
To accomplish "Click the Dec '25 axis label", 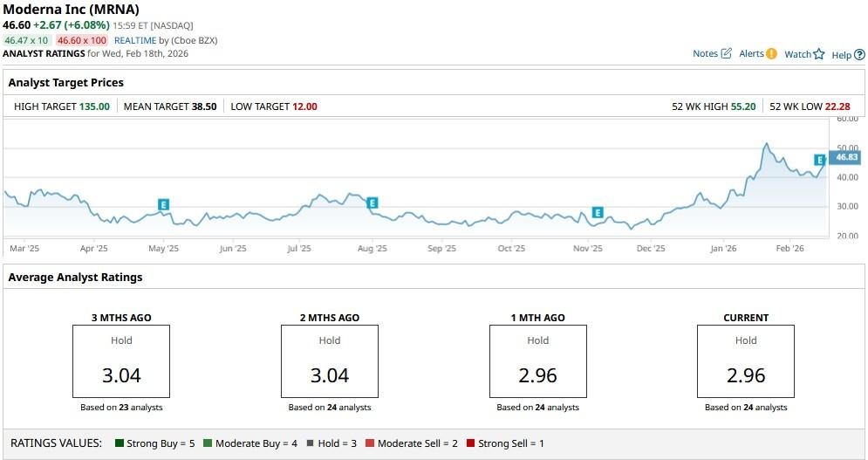I will [x=651, y=248].
